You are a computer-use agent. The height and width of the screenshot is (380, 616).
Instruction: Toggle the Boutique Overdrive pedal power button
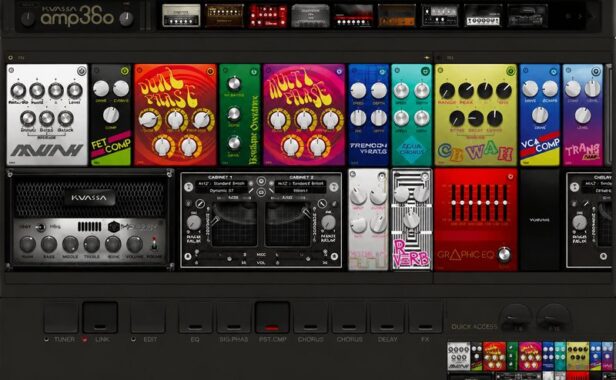coord(254,72)
